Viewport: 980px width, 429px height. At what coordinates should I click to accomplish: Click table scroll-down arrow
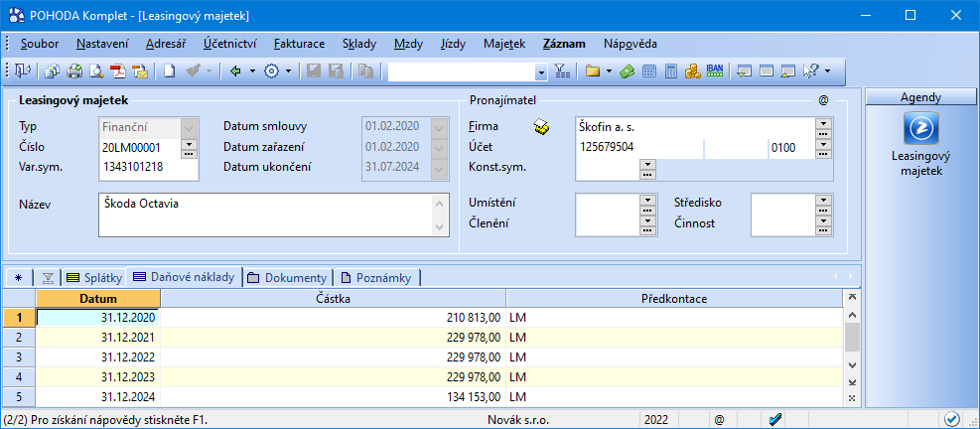click(852, 364)
